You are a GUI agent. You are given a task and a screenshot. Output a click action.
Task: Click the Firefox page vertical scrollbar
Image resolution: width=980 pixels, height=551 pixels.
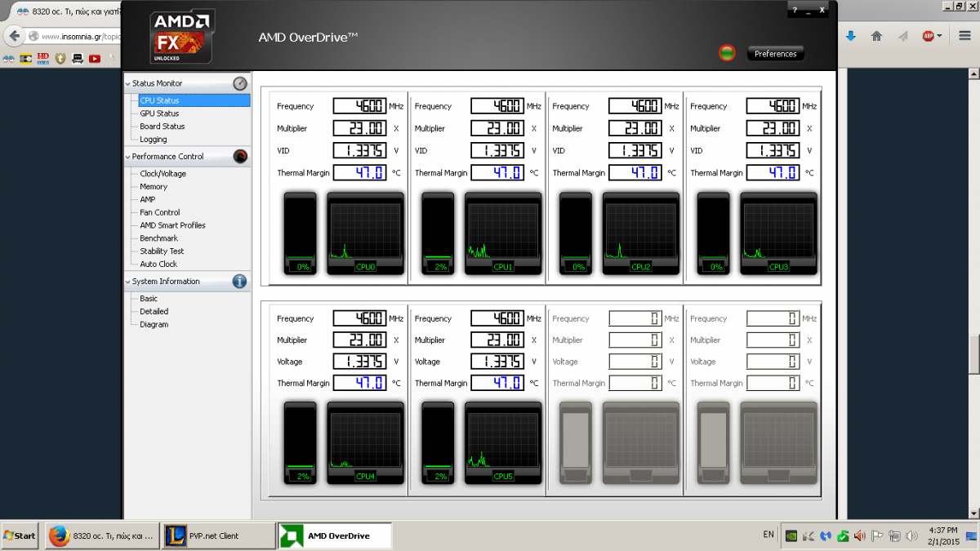coord(974,294)
